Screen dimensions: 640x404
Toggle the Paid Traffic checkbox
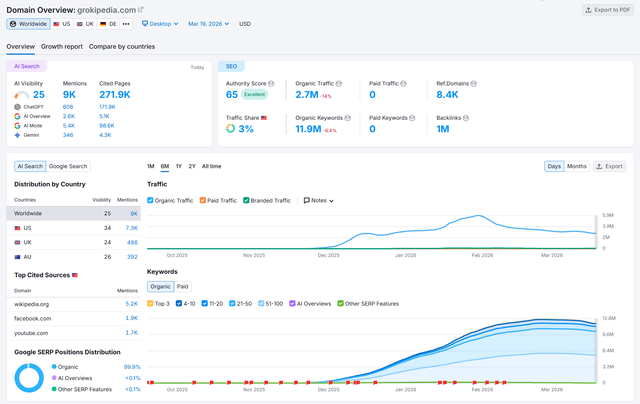tap(203, 200)
